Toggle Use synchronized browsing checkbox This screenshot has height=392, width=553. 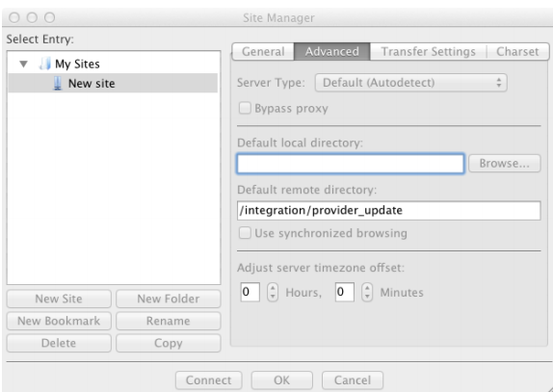point(245,233)
